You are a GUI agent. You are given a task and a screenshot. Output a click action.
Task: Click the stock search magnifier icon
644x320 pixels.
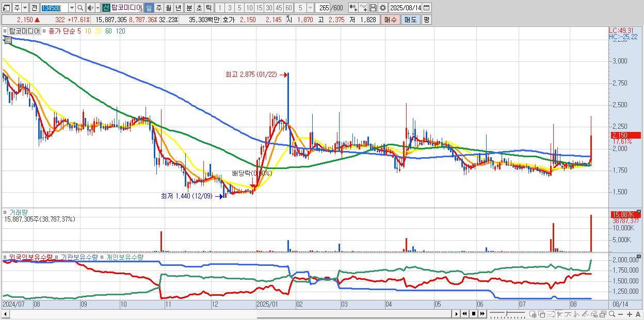81,8
